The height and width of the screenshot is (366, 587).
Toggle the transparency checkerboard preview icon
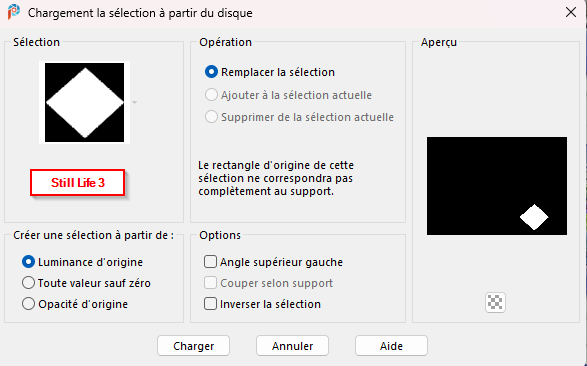(x=495, y=302)
